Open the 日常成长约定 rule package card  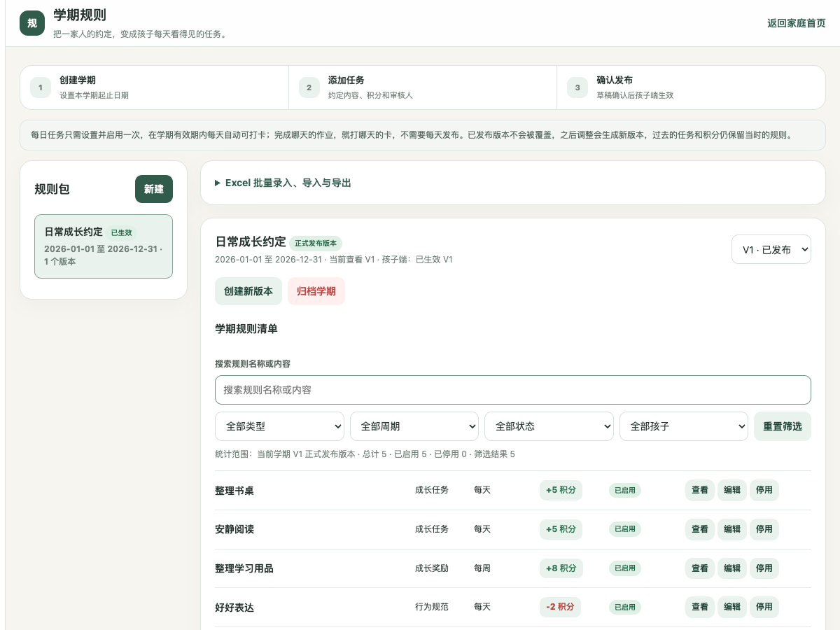coord(104,246)
